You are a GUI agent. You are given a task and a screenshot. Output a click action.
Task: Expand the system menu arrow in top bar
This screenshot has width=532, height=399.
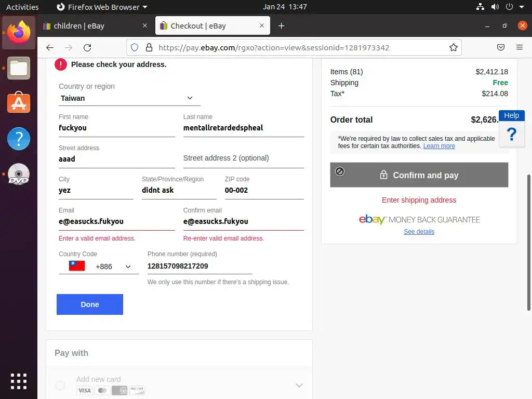point(522,7)
